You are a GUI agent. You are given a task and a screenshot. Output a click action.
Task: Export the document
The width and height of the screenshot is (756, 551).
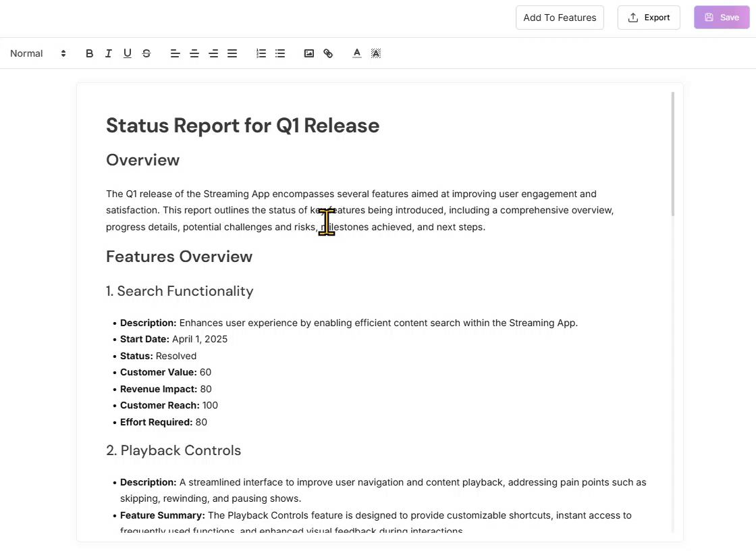pos(649,18)
